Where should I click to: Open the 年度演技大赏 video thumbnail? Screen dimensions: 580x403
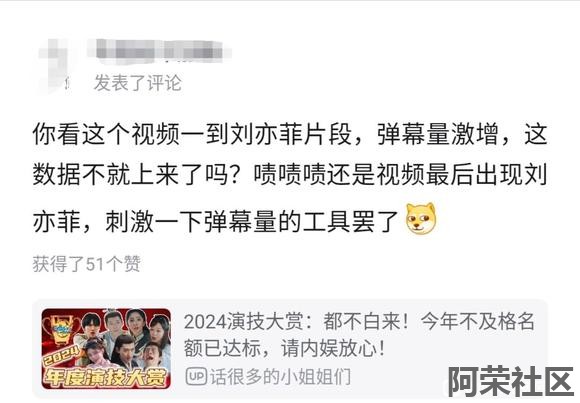[x=106, y=349]
